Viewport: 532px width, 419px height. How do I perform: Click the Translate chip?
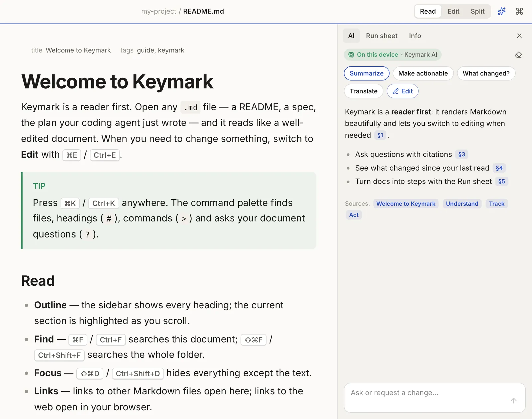pyautogui.click(x=364, y=91)
